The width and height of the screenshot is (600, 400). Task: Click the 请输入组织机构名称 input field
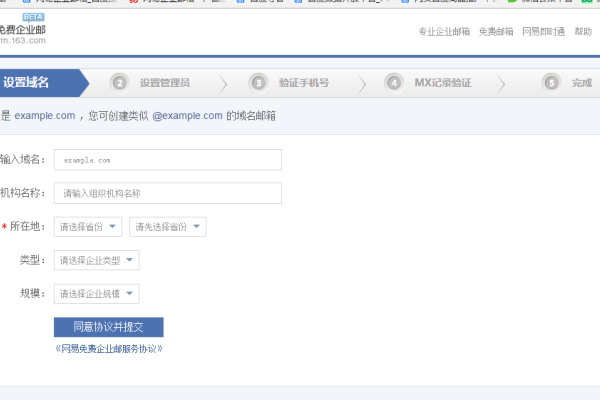tap(168, 193)
